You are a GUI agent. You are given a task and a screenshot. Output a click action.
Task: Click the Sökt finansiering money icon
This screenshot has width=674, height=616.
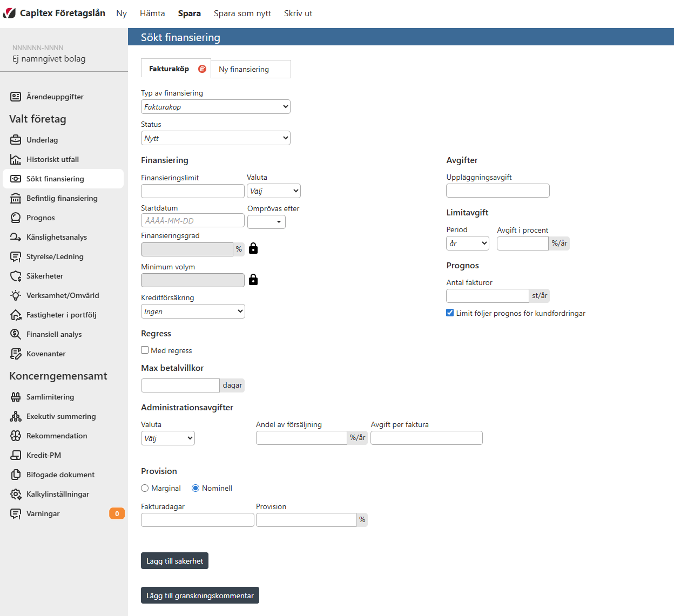16,179
